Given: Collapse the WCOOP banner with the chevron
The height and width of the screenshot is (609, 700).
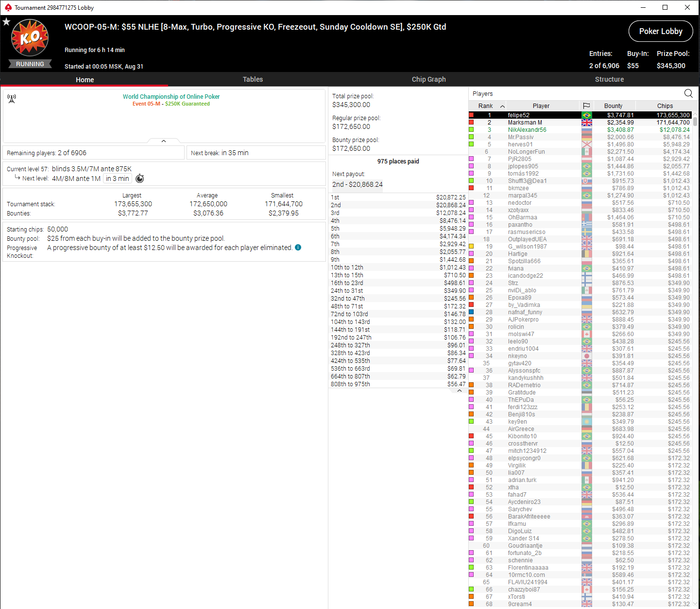Looking at the screenshot, I should (x=163, y=141).
